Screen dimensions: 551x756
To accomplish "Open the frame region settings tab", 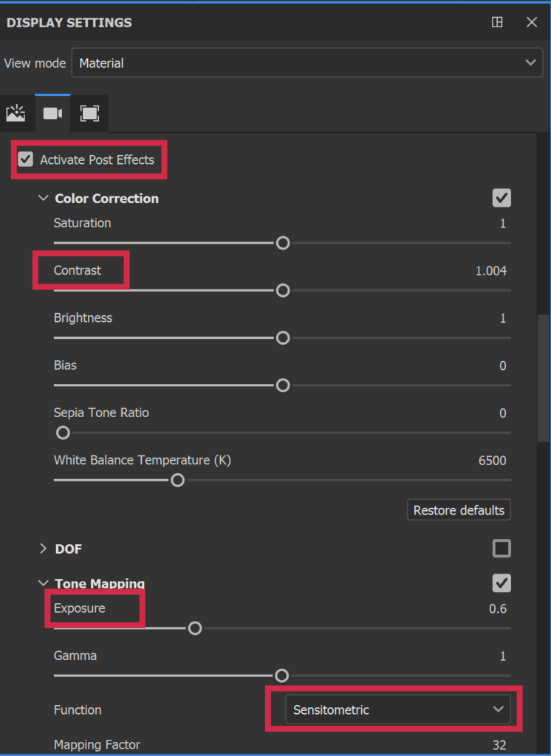I will [89, 113].
